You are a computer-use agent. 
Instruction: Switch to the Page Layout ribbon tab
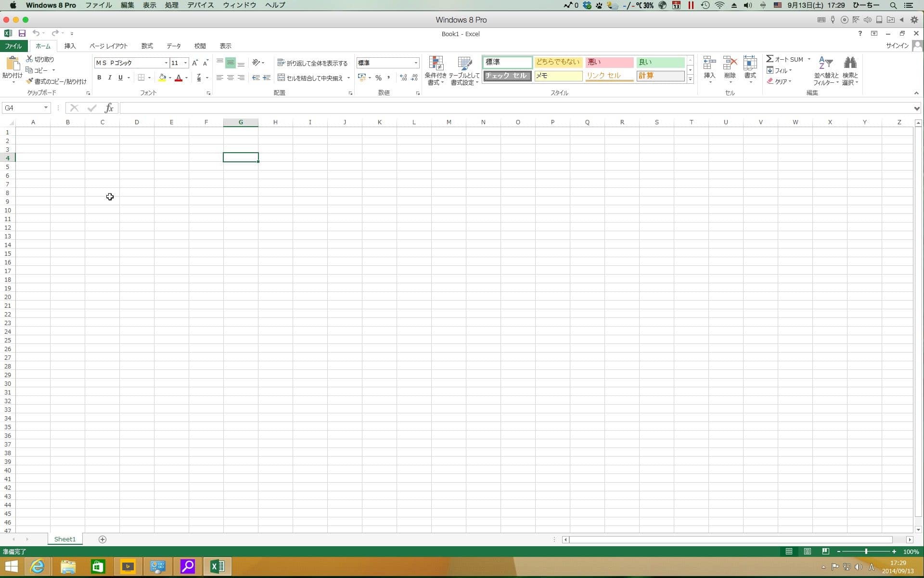108,46
